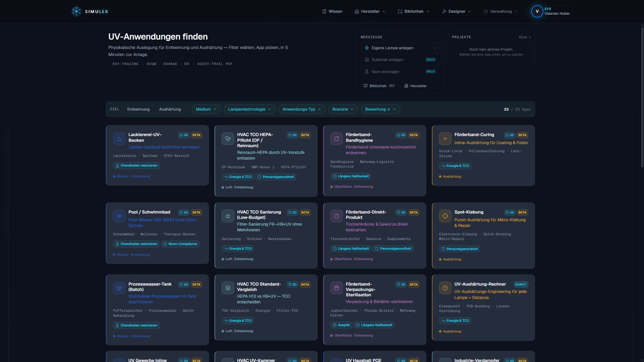644x362 pixels.
Task: Click the Förderband-Direkt-Produkt apple icon
Action: [x=336, y=216]
